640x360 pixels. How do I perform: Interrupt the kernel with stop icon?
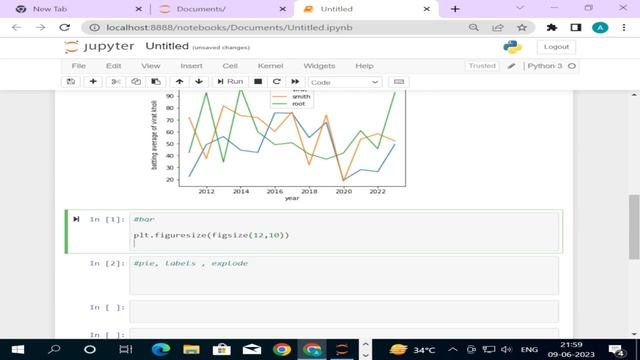258,82
